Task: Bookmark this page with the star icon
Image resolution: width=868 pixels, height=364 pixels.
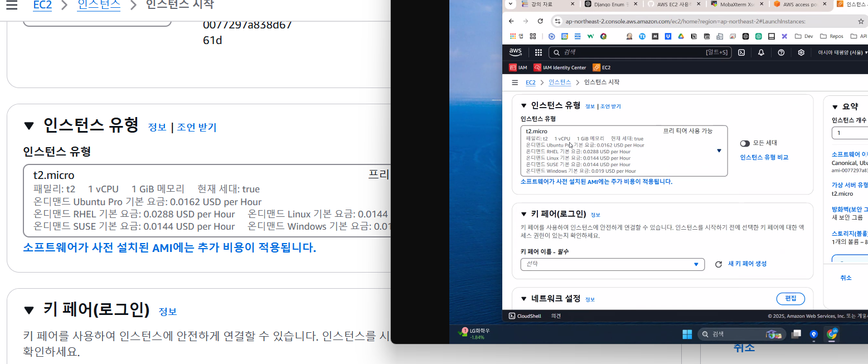Action: (x=861, y=21)
